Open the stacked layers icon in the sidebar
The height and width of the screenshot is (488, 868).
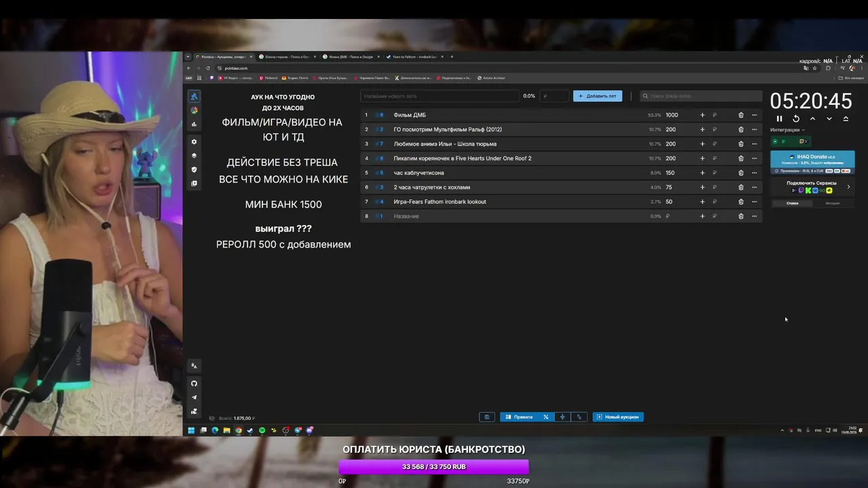pos(194,156)
